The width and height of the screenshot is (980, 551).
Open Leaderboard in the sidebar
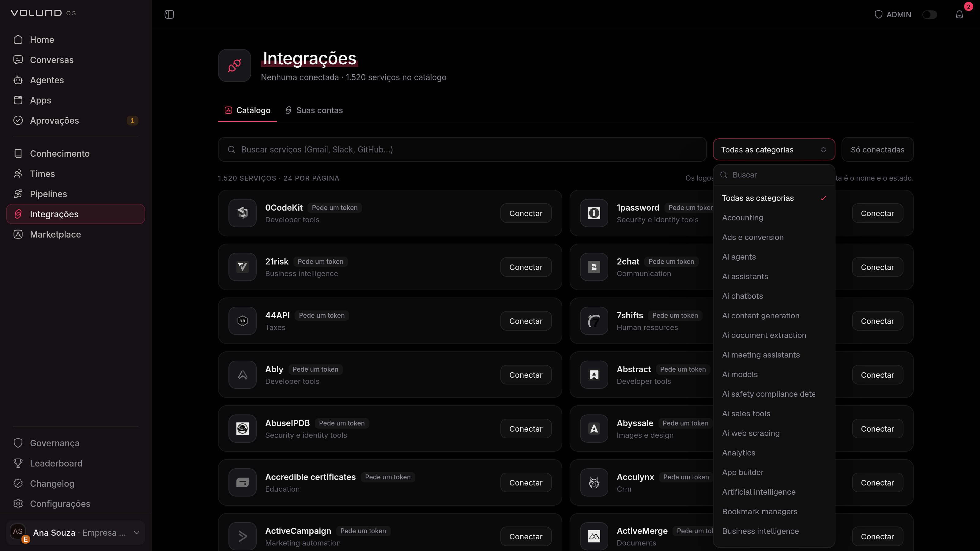point(75,463)
